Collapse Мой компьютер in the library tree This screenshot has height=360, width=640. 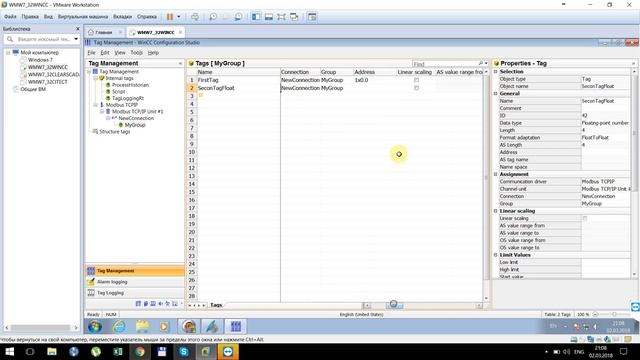point(8,53)
